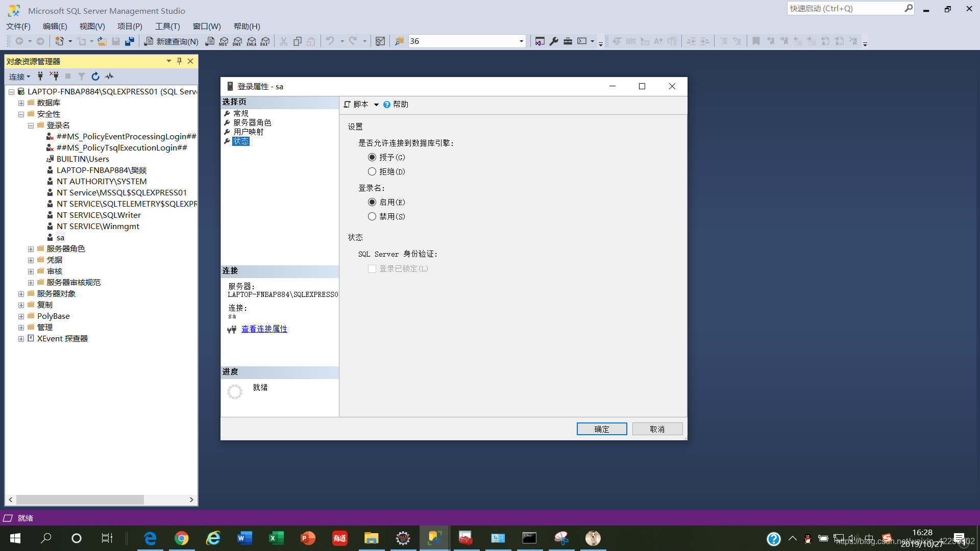
Task: Select the 禁用(S) login radio button
Action: [x=372, y=216]
